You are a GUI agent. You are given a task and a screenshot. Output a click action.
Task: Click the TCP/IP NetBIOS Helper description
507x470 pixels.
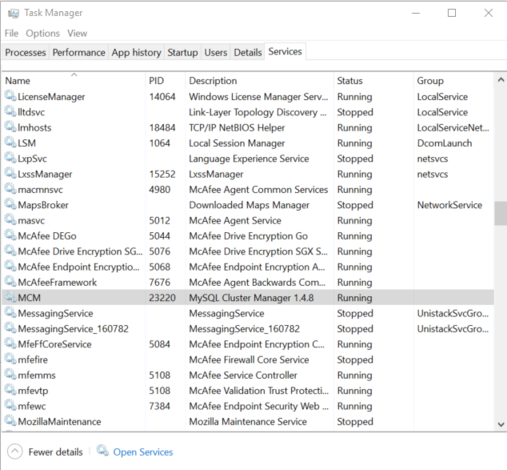(237, 128)
